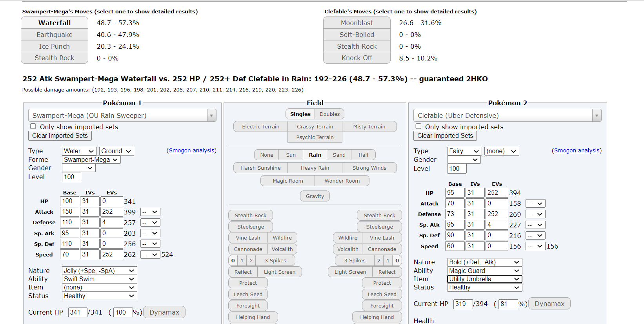Viewport: 644px width, 324px height.
Task: Click Pokémon 1 Clear Imported Sets button
Action: pyautogui.click(x=60, y=135)
